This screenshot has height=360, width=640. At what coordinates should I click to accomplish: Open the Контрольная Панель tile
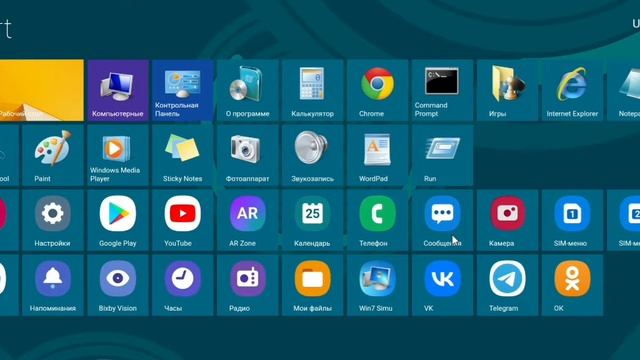click(x=182, y=90)
